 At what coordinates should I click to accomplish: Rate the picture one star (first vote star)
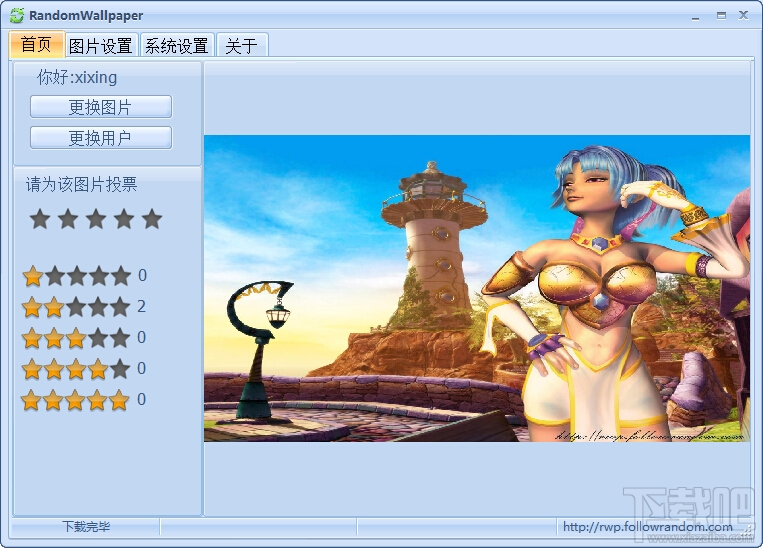pos(40,219)
